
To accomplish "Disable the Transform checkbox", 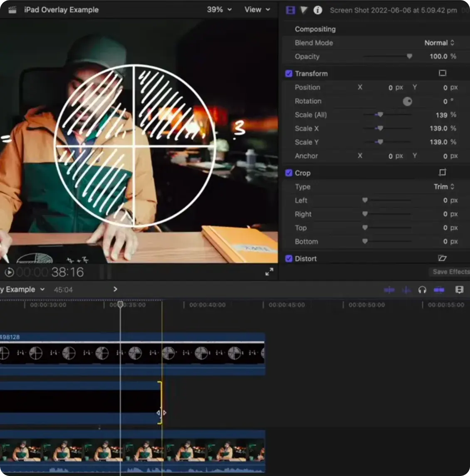I will pos(289,74).
